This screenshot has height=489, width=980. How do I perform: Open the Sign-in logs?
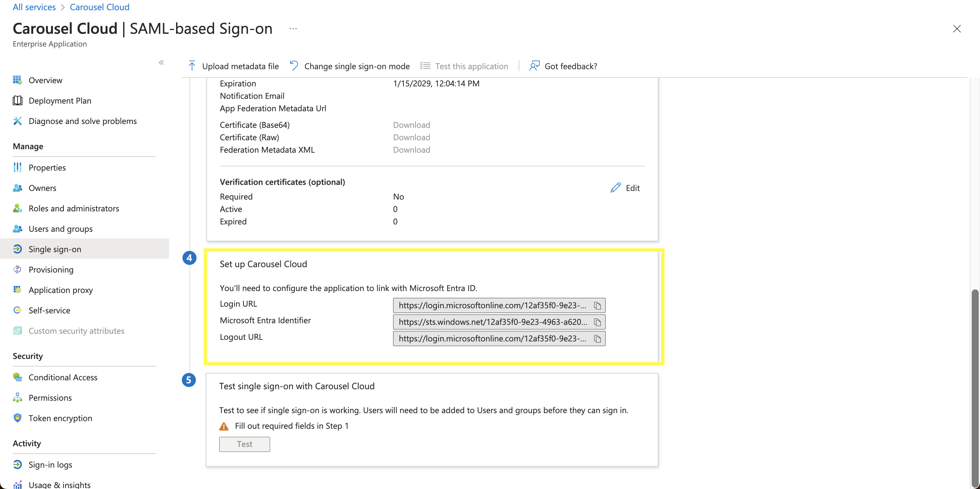click(50, 464)
